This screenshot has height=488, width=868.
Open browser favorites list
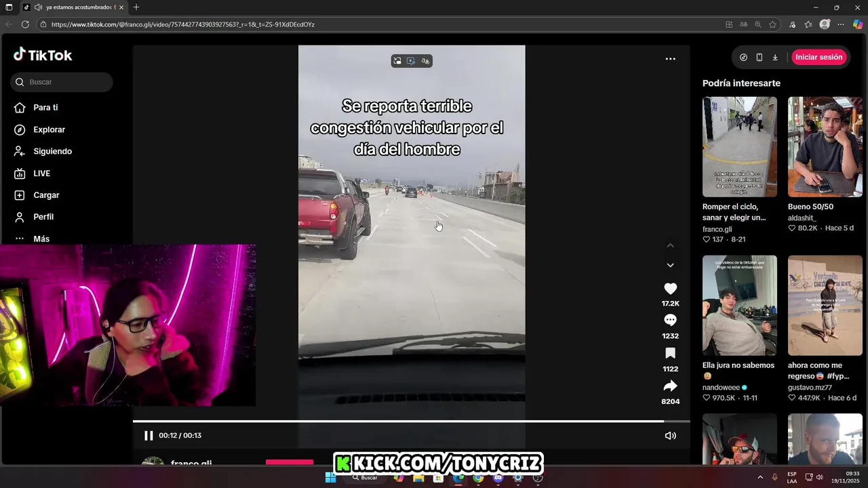pos(808,24)
